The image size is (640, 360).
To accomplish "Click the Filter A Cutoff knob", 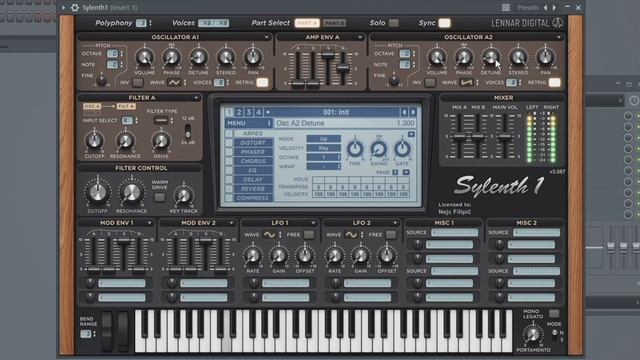I will tap(94, 141).
